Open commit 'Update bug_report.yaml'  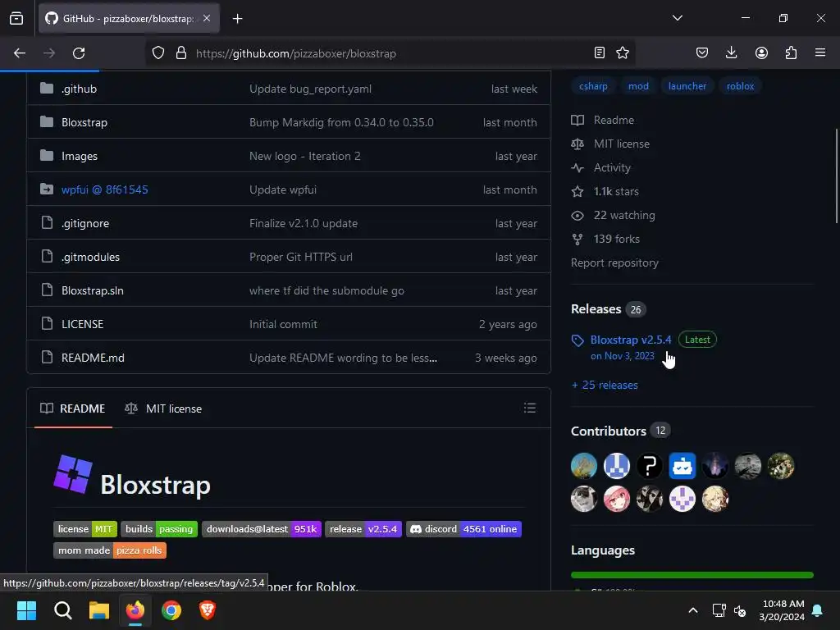click(x=310, y=89)
